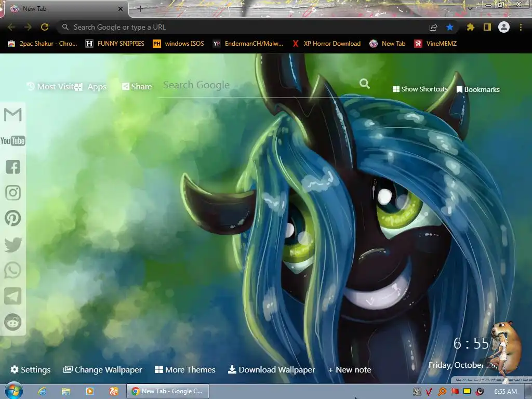532x399 pixels.
Task: Toggle Show Shortcuts
Action: coord(420,89)
